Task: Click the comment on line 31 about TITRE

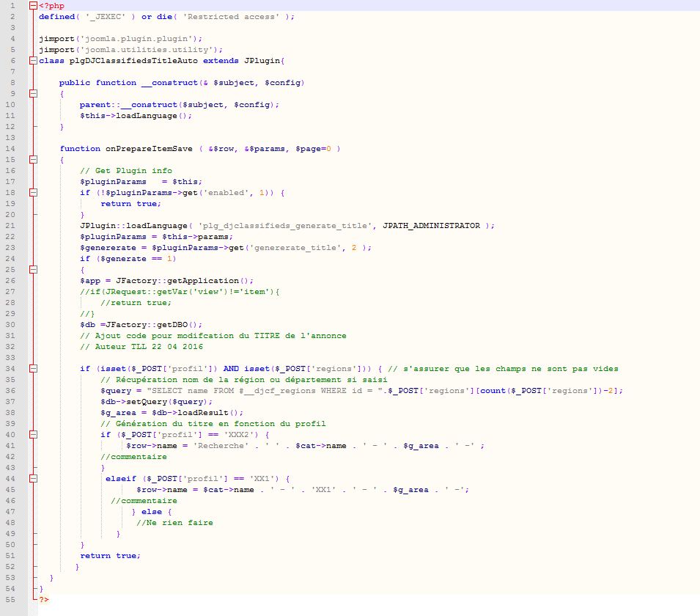Action: click(x=213, y=335)
